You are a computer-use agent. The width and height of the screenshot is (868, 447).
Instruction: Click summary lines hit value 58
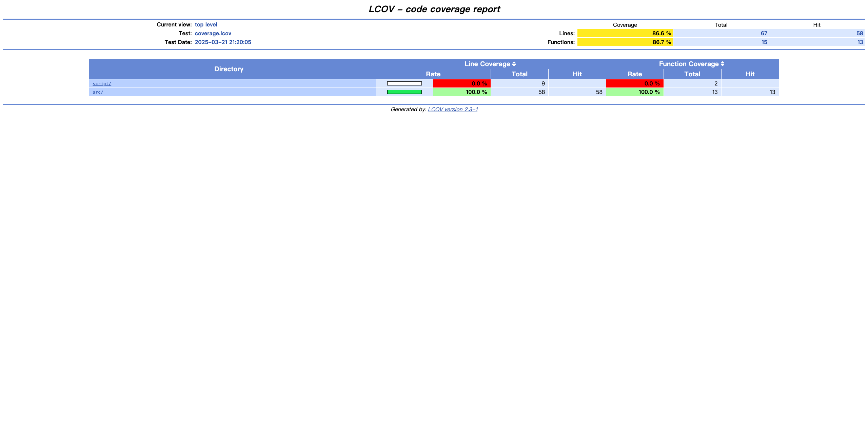click(x=860, y=33)
